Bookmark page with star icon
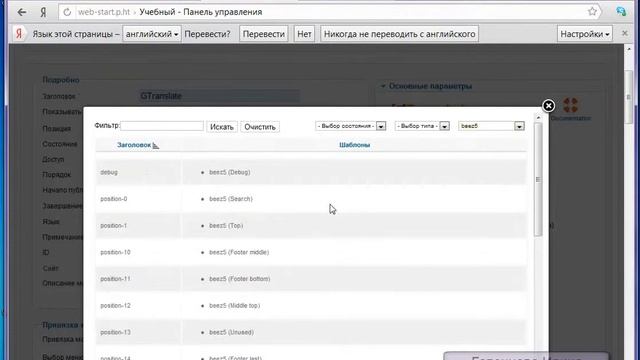 (x=592, y=11)
